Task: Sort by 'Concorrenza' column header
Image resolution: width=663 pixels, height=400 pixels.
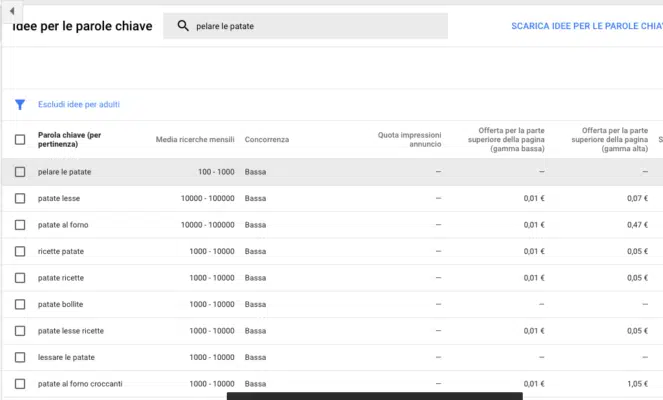Action: (x=267, y=140)
